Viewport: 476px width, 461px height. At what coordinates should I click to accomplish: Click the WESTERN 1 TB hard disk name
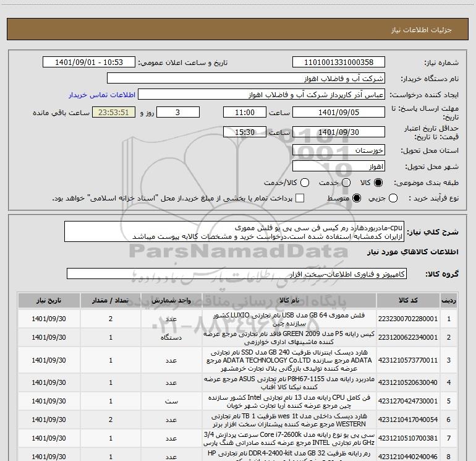pos(289,420)
